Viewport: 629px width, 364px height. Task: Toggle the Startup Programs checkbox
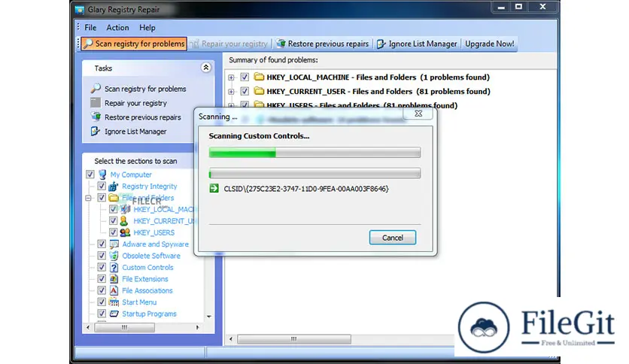(x=102, y=314)
